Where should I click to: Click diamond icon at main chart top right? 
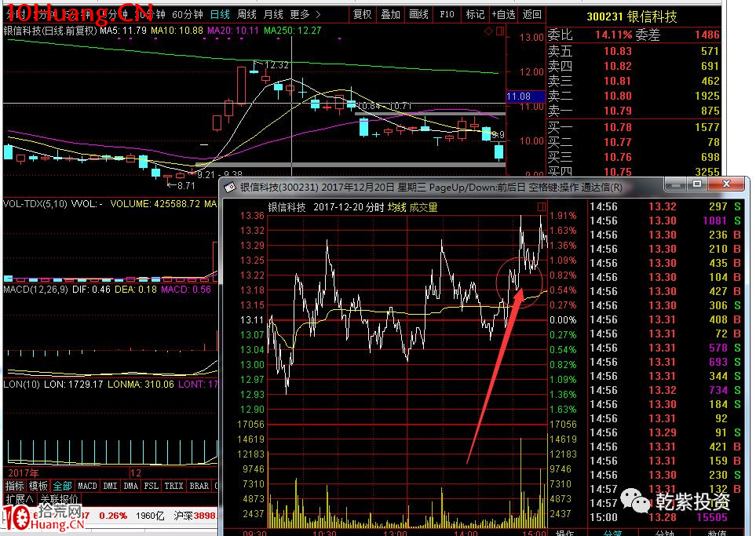488,31
